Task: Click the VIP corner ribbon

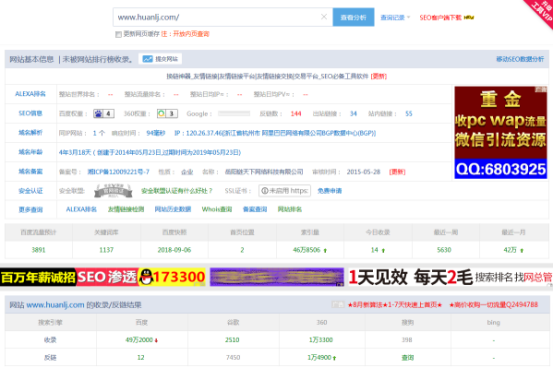Action: (x=540, y=12)
